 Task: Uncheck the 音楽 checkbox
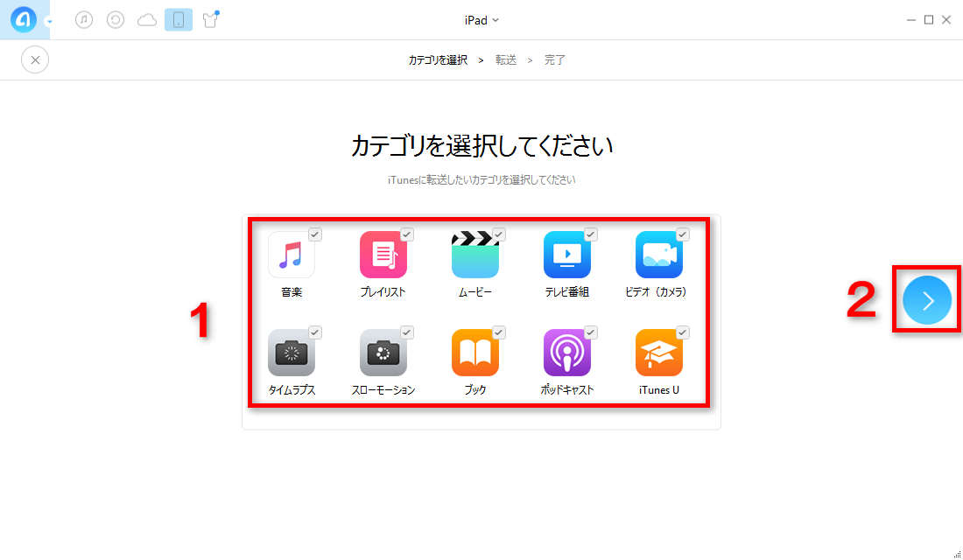coord(315,234)
